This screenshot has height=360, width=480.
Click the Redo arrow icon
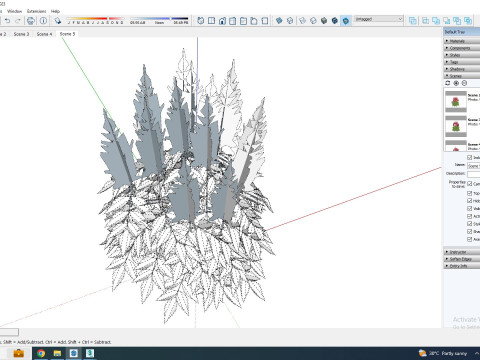pos(18,21)
